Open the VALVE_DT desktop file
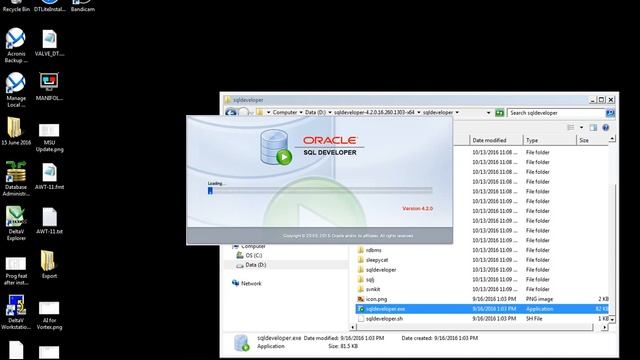The height and width of the screenshot is (360, 640). (x=49, y=42)
